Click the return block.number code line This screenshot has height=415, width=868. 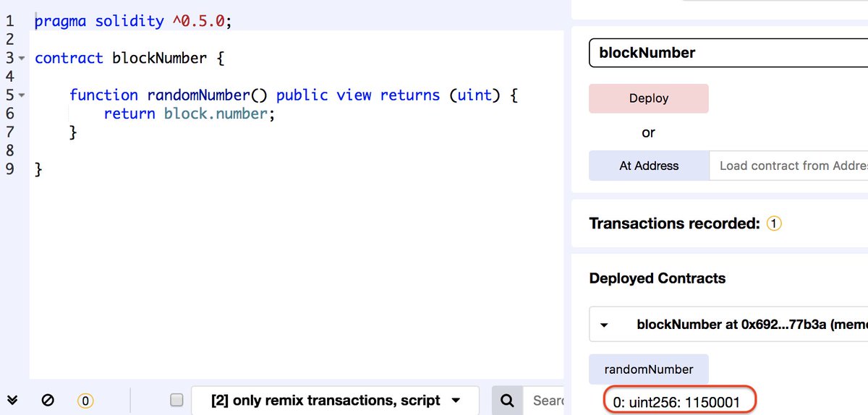point(190,114)
